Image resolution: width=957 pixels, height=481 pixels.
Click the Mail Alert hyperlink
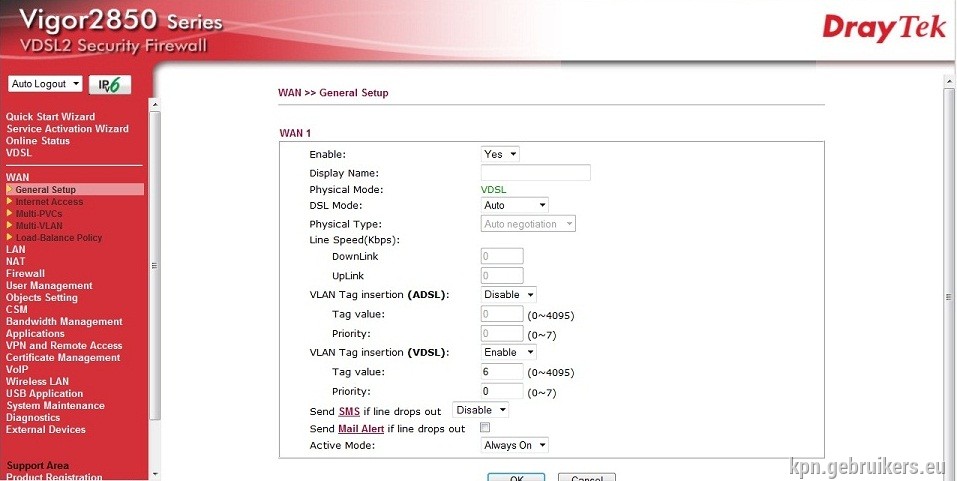click(x=361, y=429)
